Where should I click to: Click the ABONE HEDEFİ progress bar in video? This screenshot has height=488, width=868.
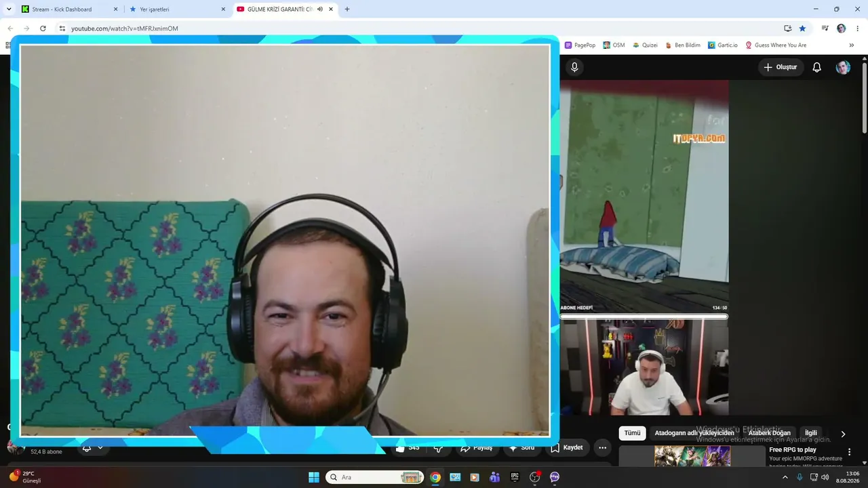tap(644, 317)
